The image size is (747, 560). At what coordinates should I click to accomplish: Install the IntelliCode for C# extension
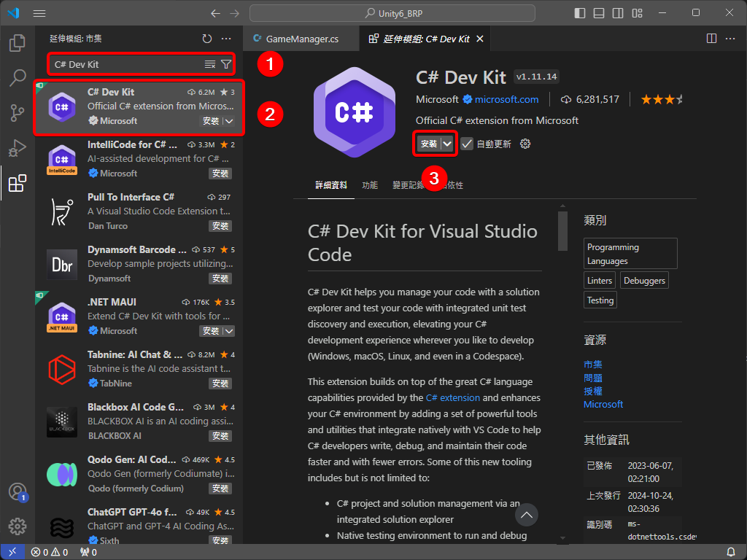tap(220, 174)
